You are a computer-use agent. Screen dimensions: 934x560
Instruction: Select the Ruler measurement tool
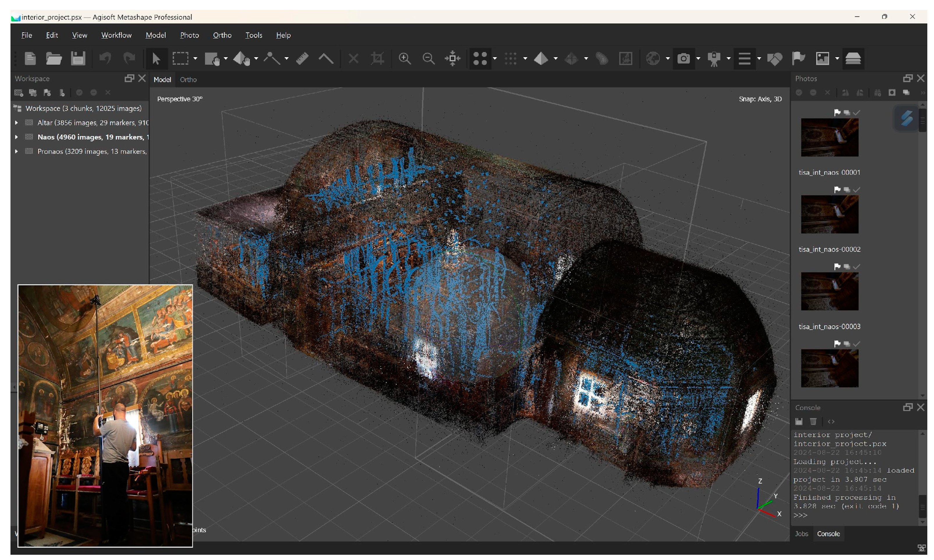pos(302,59)
